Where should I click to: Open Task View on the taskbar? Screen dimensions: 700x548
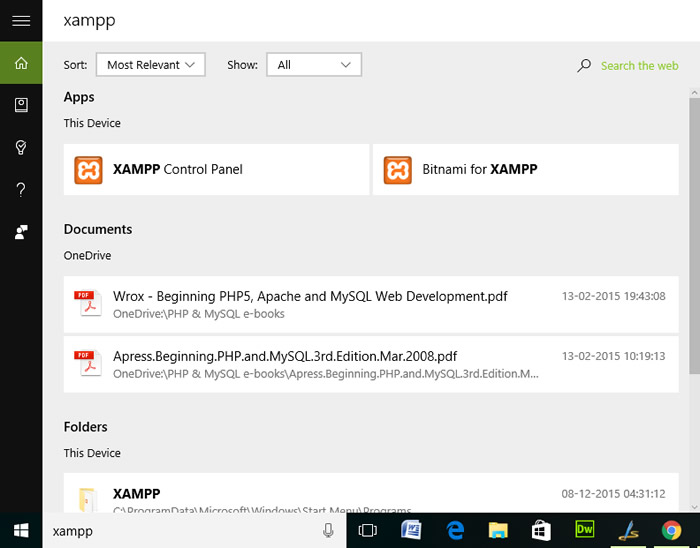pyautogui.click(x=367, y=530)
